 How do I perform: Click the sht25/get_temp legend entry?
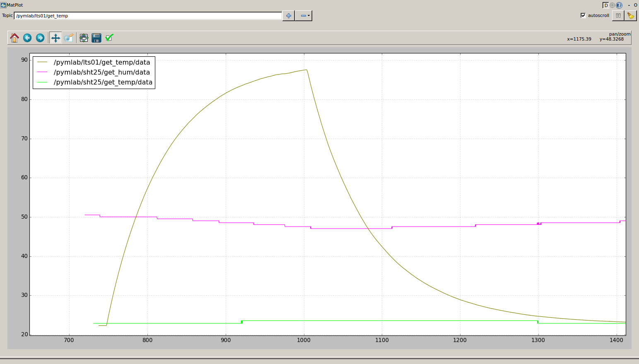103,82
